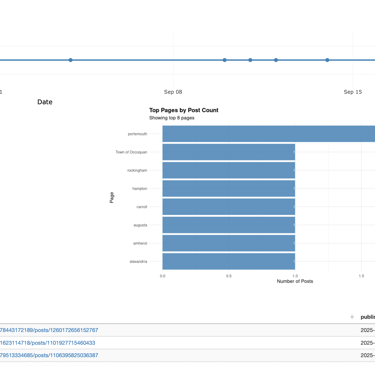Click the 'hampton' y-axis label

140,189
